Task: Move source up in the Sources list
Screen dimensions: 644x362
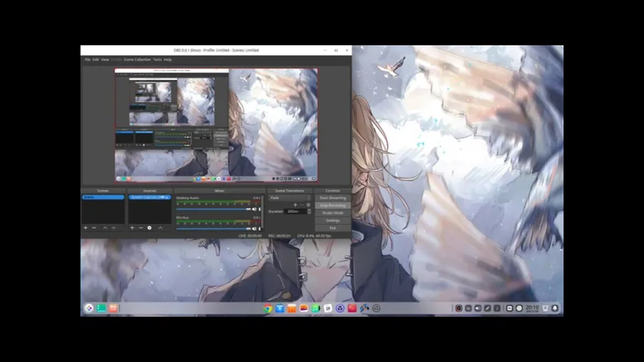Action: pyautogui.click(x=160, y=228)
